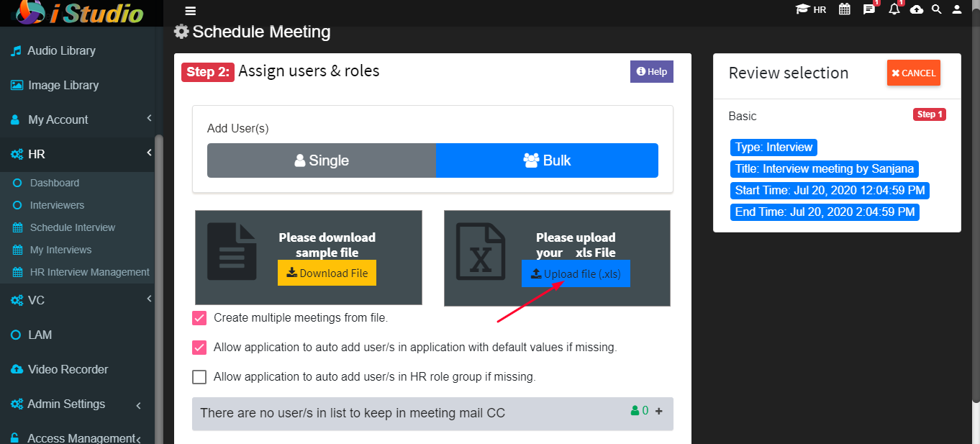Switch to Single user mode
980x444 pixels.
[322, 160]
